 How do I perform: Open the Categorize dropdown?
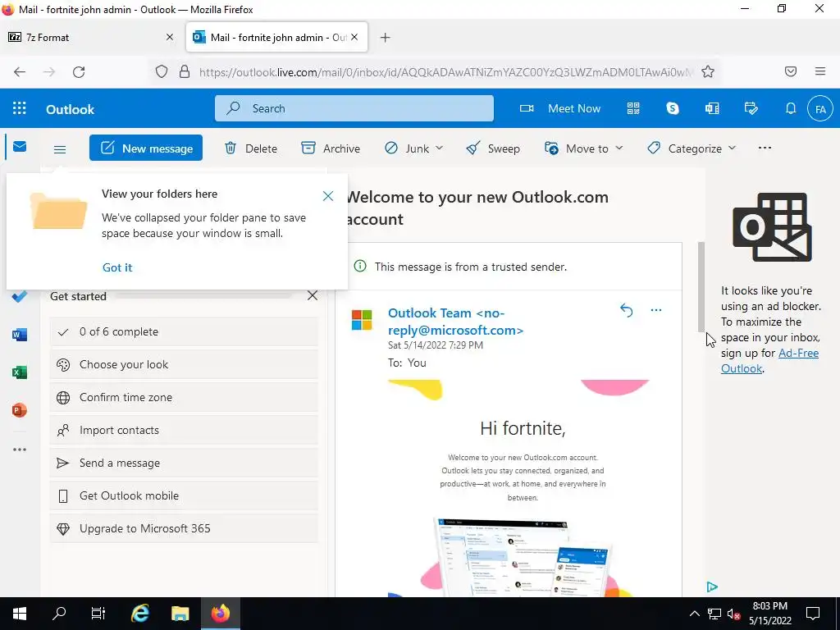tap(692, 148)
